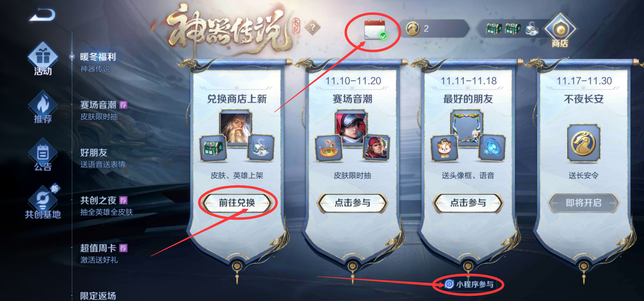The width and height of the screenshot is (644, 301).
Task: Click the back arrow icon
Action: (x=42, y=15)
